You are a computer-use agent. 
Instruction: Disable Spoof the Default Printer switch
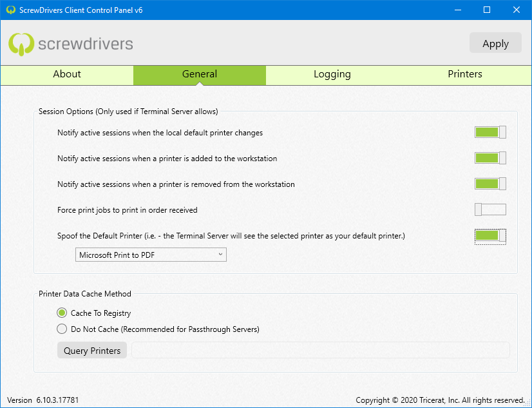click(490, 236)
